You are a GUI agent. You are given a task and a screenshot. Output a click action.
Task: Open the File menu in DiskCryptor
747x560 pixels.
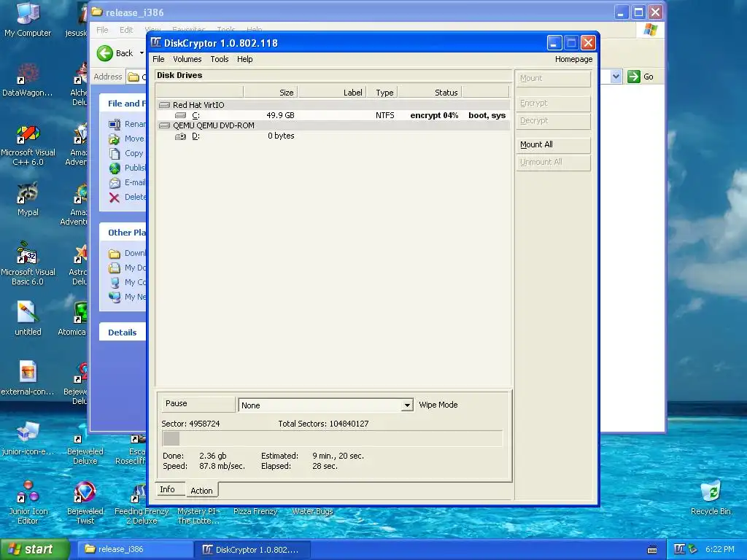click(x=158, y=59)
